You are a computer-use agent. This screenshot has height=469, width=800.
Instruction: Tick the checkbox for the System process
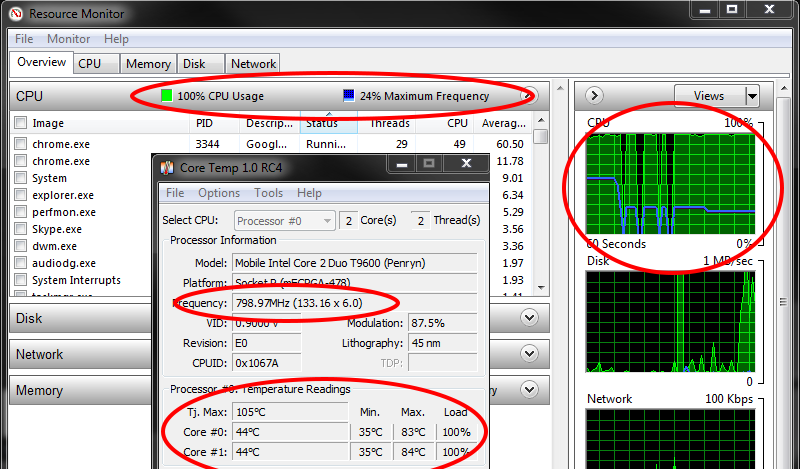pyautogui.click(x=20, y=178)
